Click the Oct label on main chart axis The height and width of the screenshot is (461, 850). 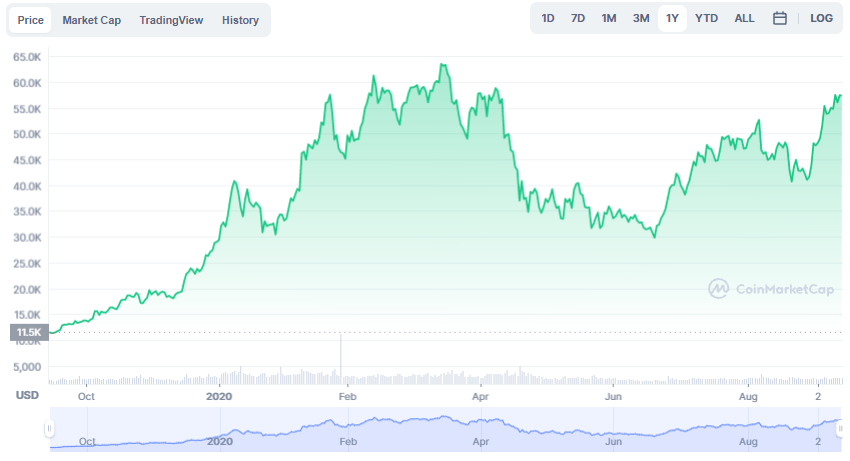(86, 396)
